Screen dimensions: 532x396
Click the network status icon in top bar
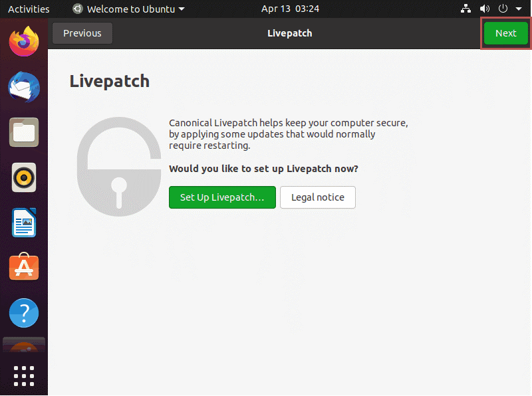pos(465,9)
